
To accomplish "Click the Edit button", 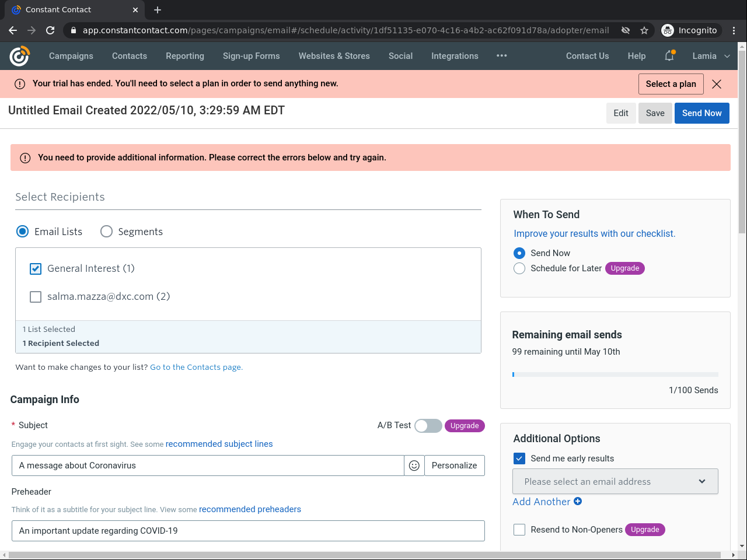I will point(621,113).
